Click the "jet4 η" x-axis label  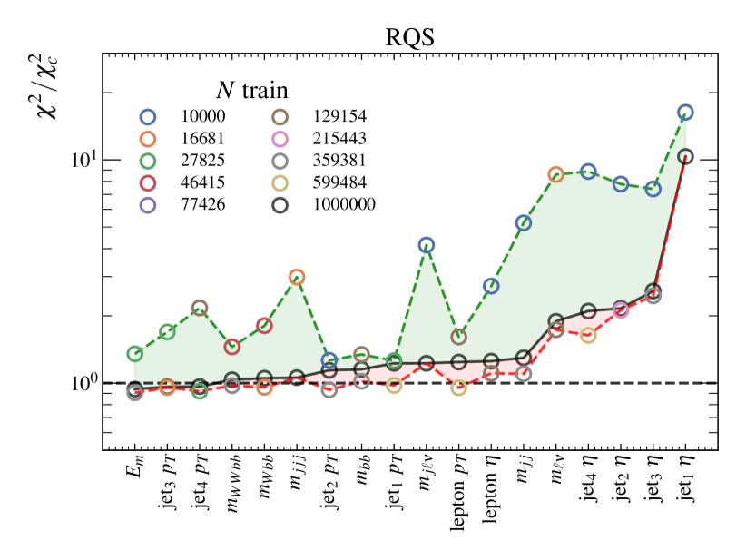[x=590, y=478]
